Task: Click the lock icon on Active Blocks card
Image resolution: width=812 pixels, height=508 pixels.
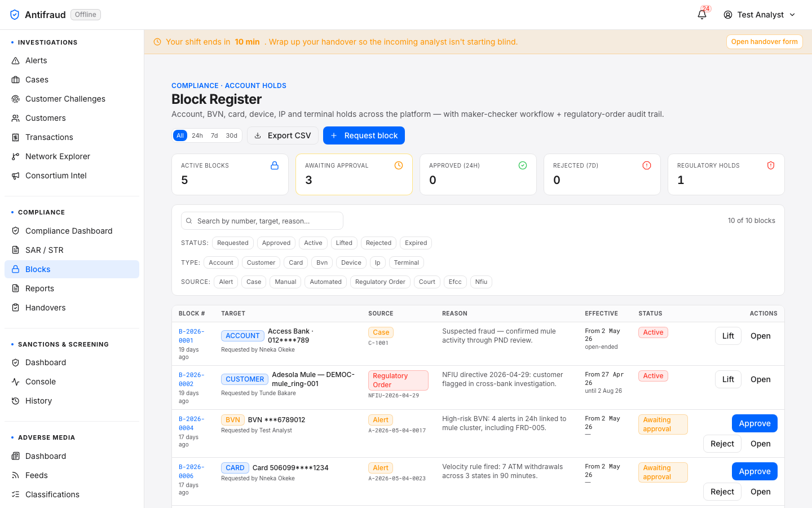Action: point(275,165)
